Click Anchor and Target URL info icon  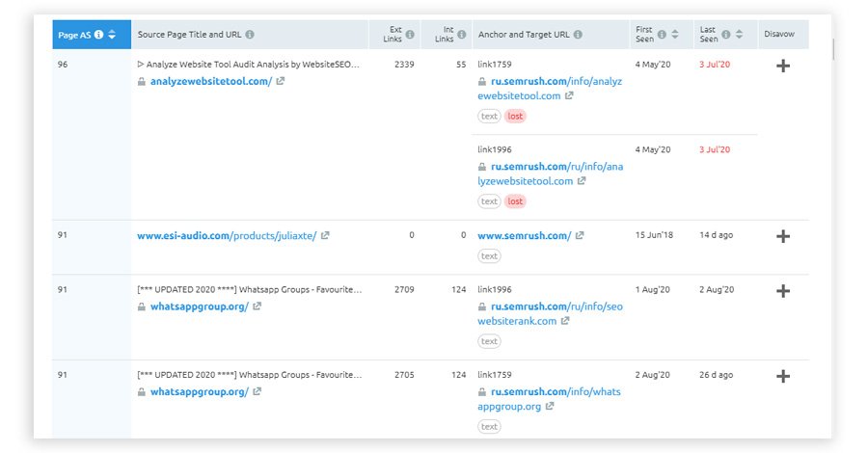pos(578,35)
